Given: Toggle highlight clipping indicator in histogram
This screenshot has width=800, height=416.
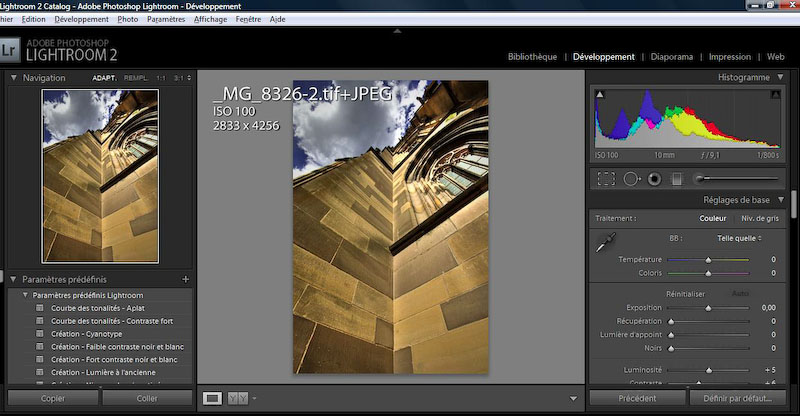Looking at the screenshot, I should [x=775, y=94].
